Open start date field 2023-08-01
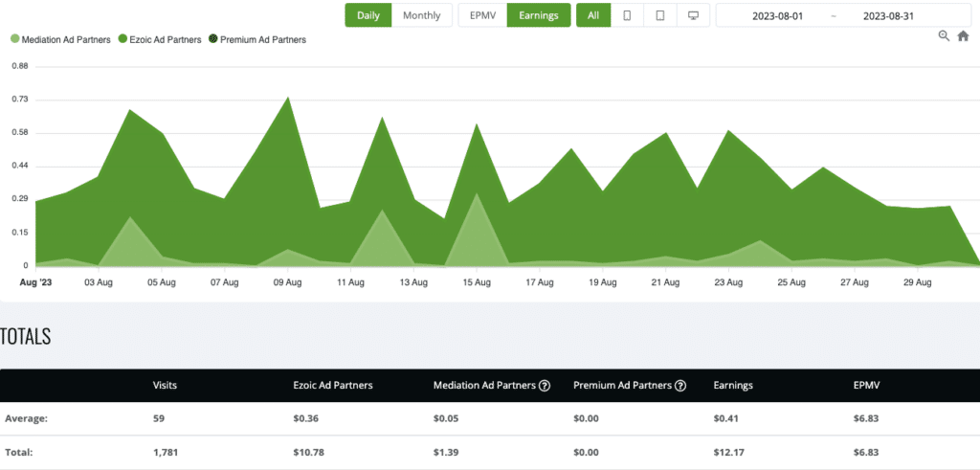Screen dimensions: 980x470 click(x=777, y=16)
